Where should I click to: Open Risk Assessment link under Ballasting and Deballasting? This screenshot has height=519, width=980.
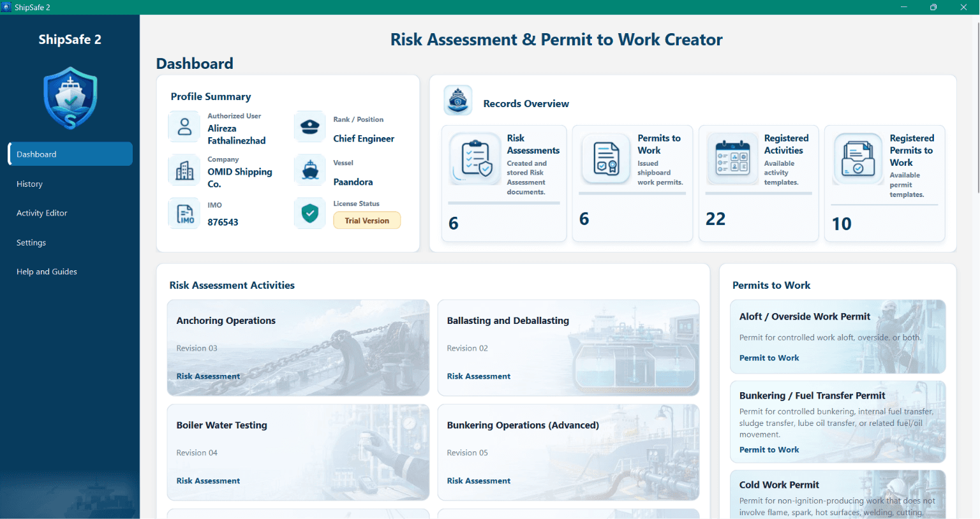point(479,376)
